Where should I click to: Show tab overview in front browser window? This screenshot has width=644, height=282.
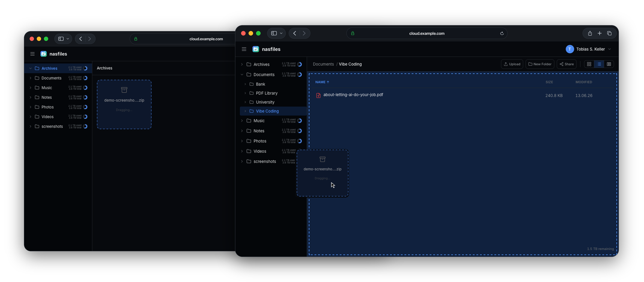(x=610, y=33)
